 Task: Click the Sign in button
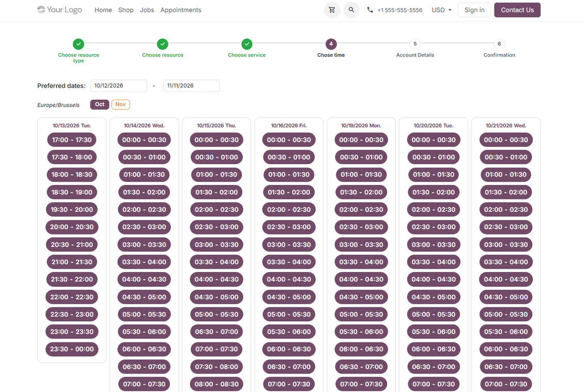(x=474, y=10)
